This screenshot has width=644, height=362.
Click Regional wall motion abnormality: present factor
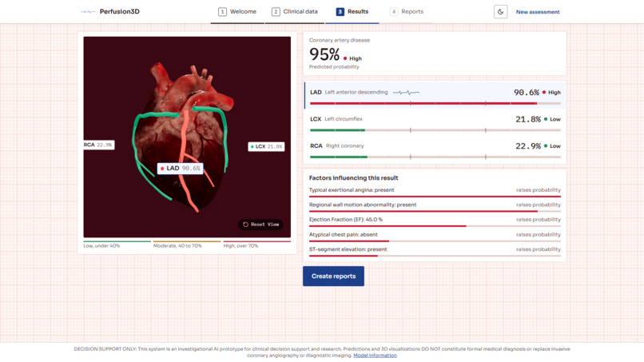click(435, 207)
